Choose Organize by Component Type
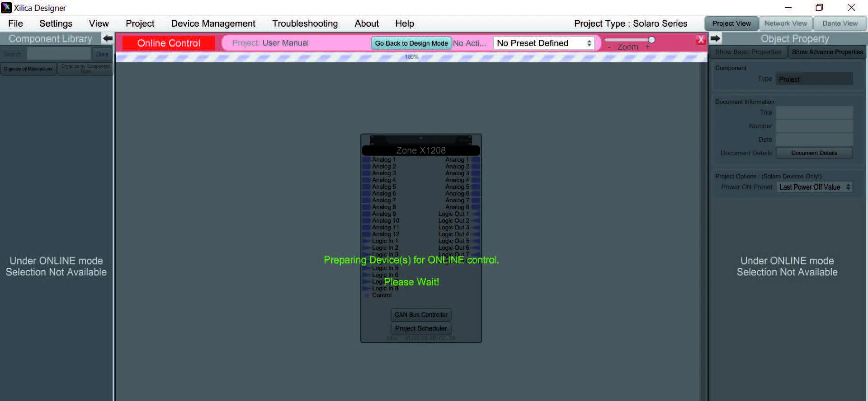 click(85, 69)
